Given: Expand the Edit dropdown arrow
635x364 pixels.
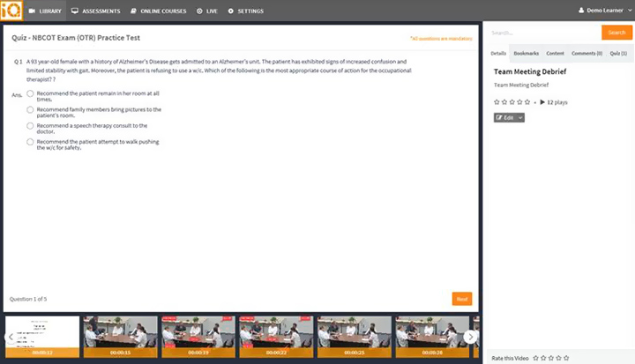Looking at the screenshot, I should click(x=520, y=117).
